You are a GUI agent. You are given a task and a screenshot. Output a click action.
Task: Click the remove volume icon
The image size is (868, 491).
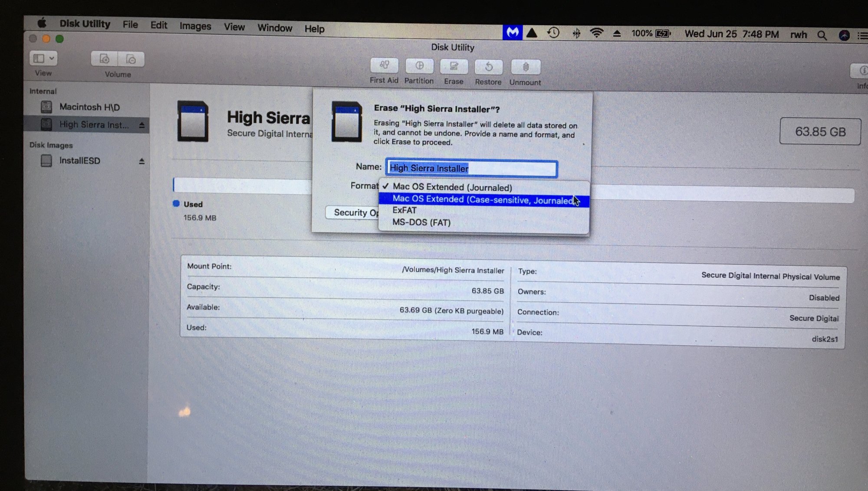point(131,59)
